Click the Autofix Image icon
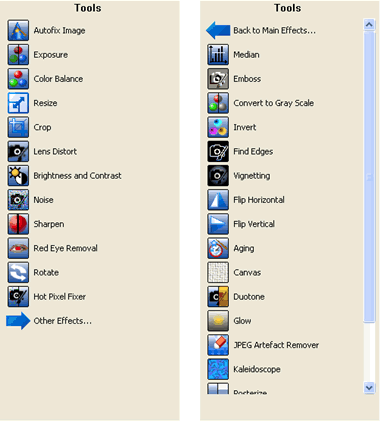 pos(18,30)
